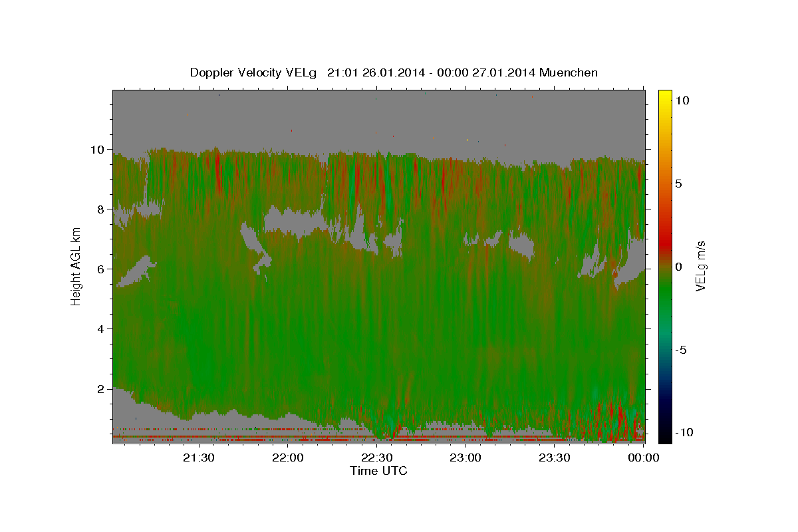Click the colorbar label '-5'
The image size is (798, 532).
coord(681,350)
